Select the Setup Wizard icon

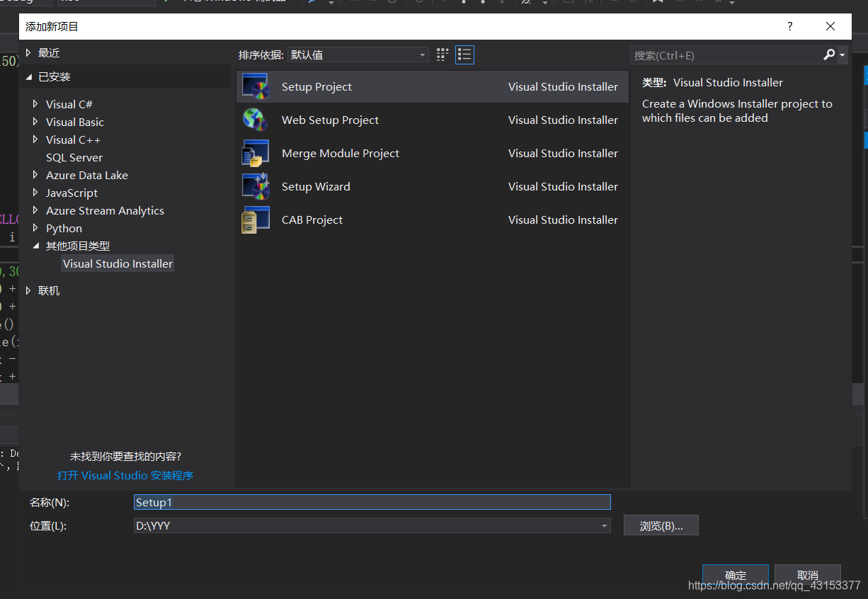pyautogui.click(x=256, y=186)
